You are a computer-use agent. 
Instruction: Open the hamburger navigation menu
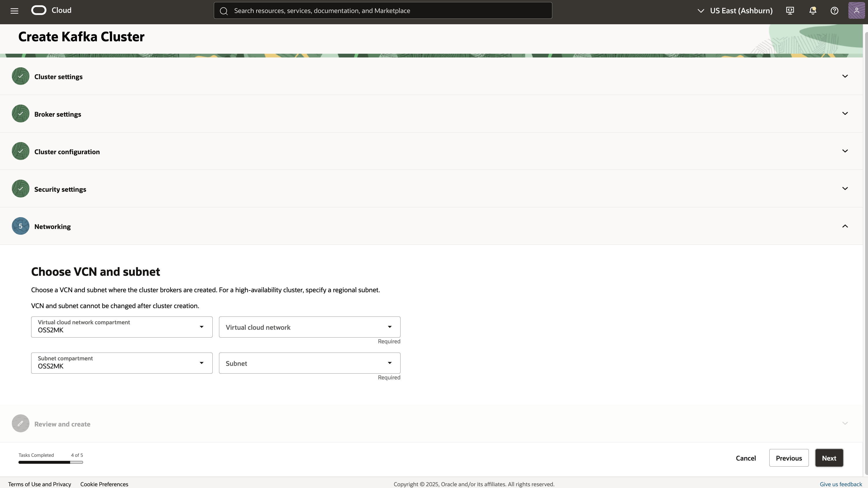pos(14,11)
